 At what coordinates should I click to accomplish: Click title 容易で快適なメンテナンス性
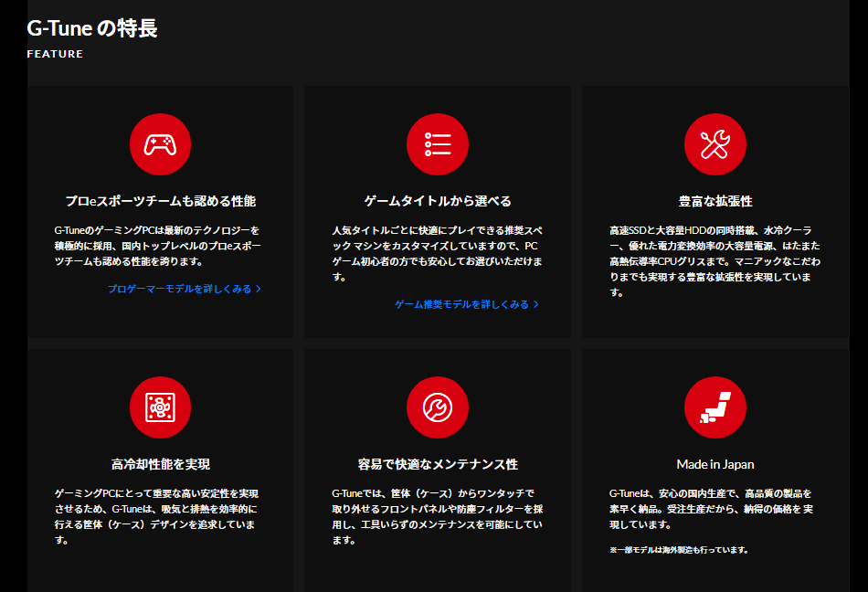click(438, 464)
